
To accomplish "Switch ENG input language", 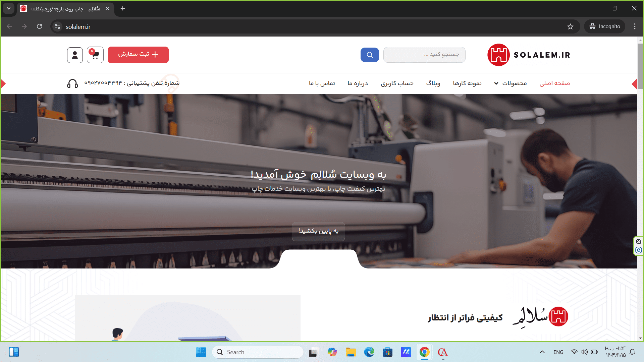I will 558,352.
